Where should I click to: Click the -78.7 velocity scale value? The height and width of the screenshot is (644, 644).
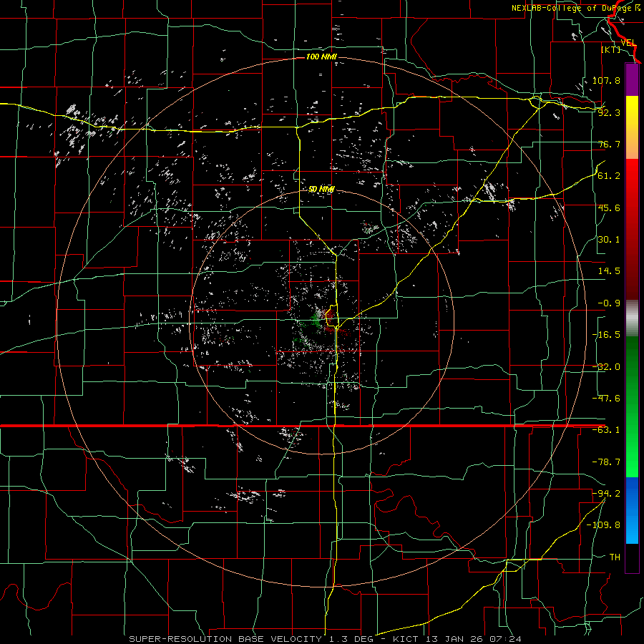606,462
